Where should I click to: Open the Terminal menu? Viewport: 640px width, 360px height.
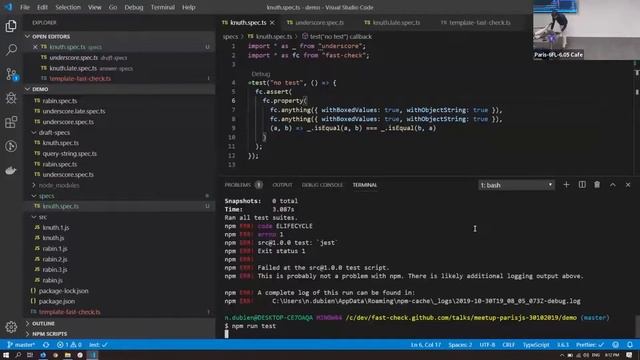tap(162, 7)
